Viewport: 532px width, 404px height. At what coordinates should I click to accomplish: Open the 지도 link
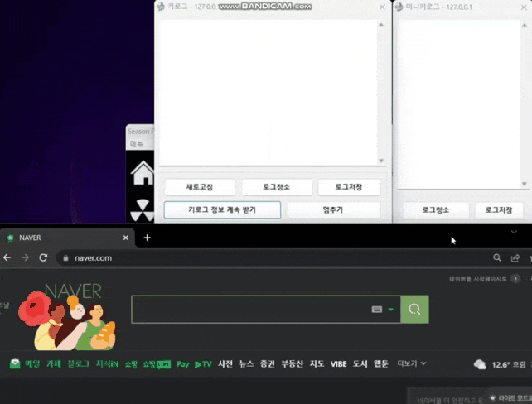tap(317, 364)
